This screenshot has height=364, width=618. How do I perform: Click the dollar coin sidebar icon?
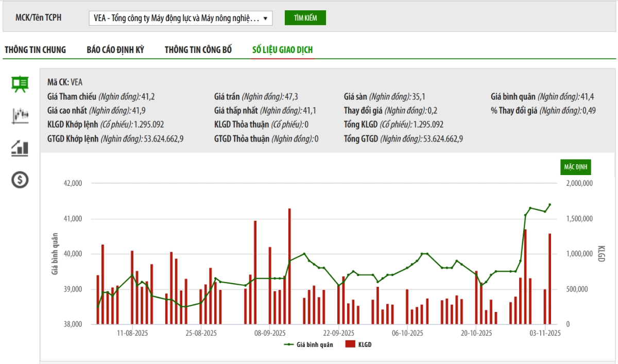click(x=20, y=180)
